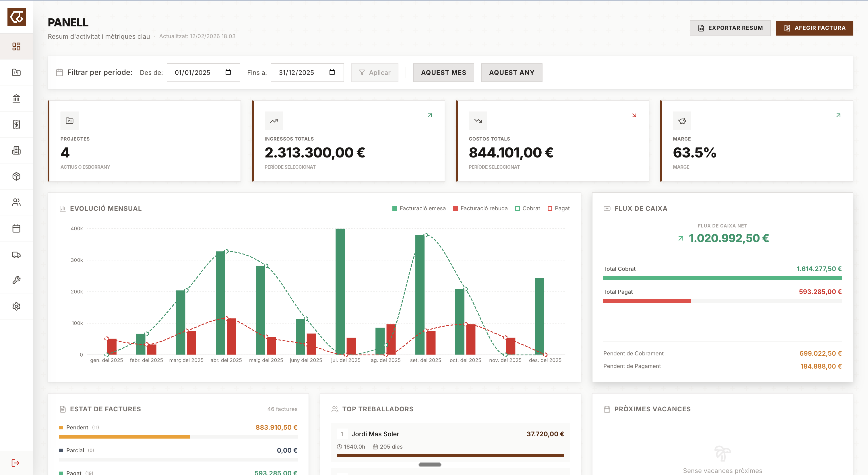Screen dimensions: 868x475
Task: Click the Afegir Factura button
Action: coord(814,28)
